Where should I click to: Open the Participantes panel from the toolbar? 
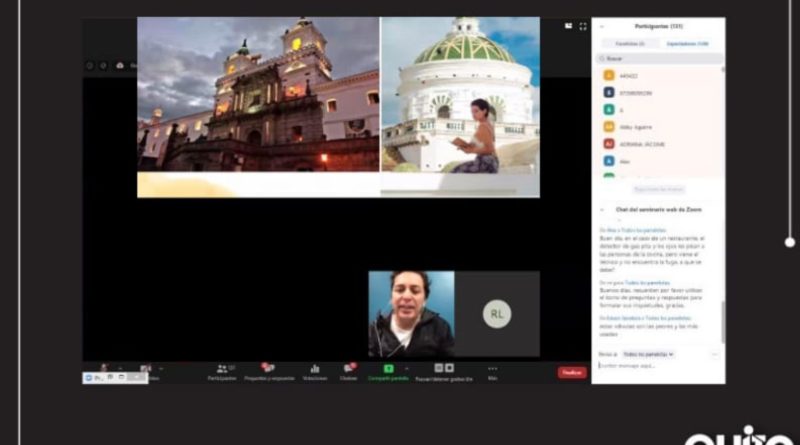pos(221,369)
